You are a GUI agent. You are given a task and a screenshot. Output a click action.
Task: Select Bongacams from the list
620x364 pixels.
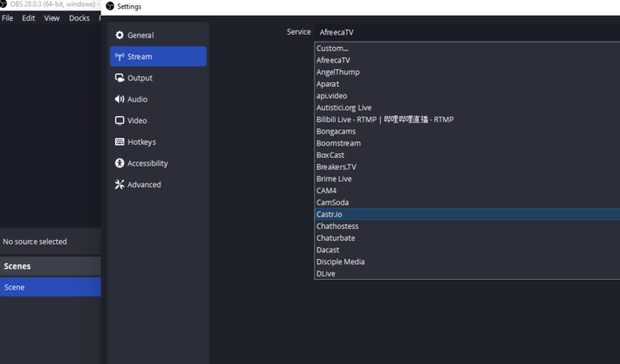pyautogui.click(x=467, y=131)
